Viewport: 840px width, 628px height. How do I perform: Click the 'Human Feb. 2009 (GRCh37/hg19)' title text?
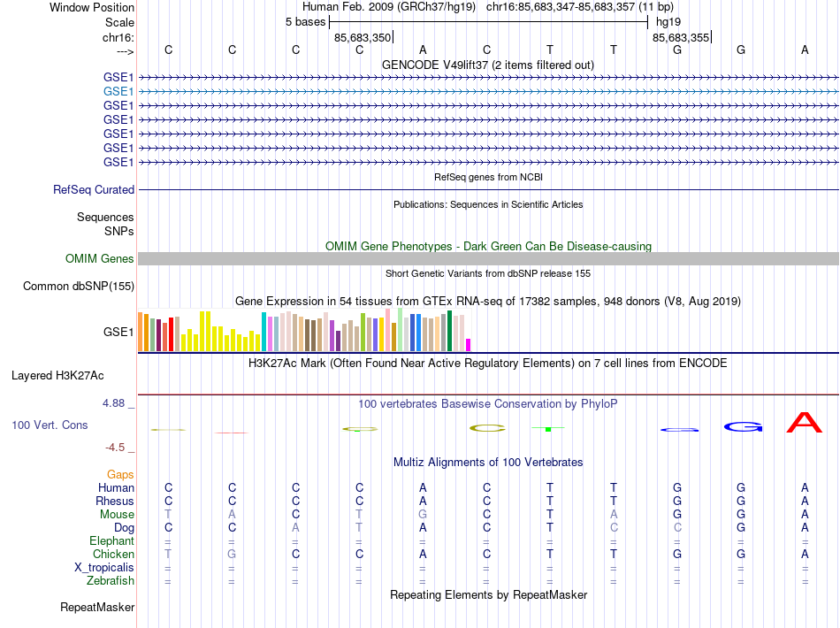click(x=388, y=7)
